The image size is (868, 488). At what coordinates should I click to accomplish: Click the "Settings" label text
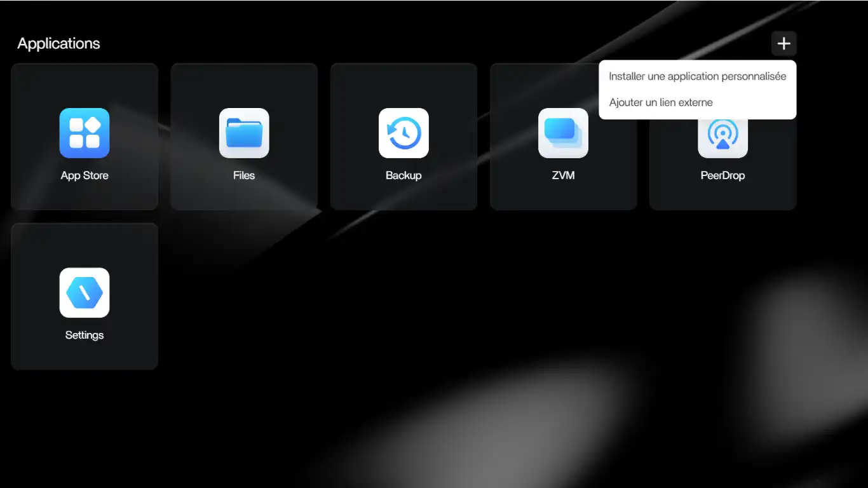coord(85,335)
